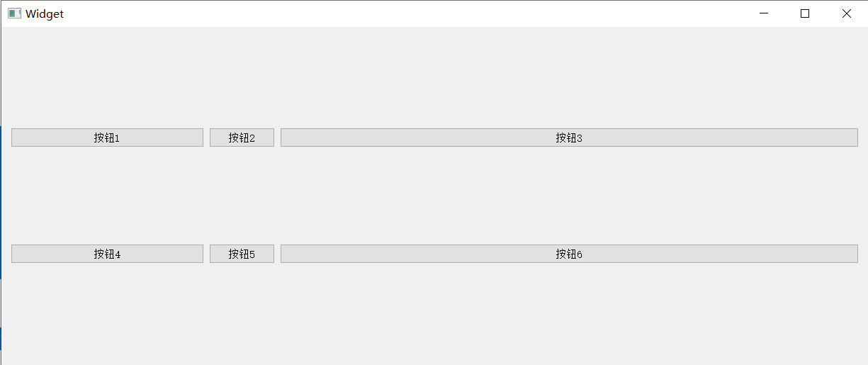Activate the wide 按钮3 button
Screen dimensions: 868x365
[569, 137]
